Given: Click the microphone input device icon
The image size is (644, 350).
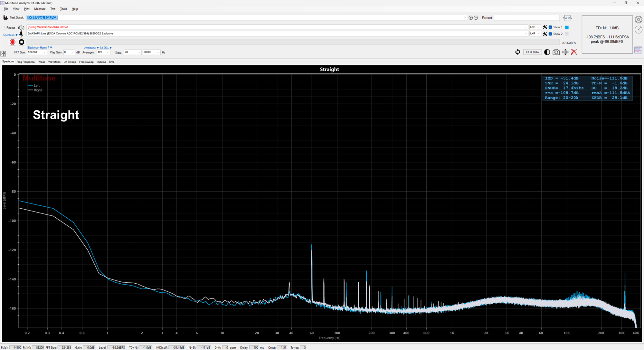Looking at the screenshot, I should click(x=21, y=34).
